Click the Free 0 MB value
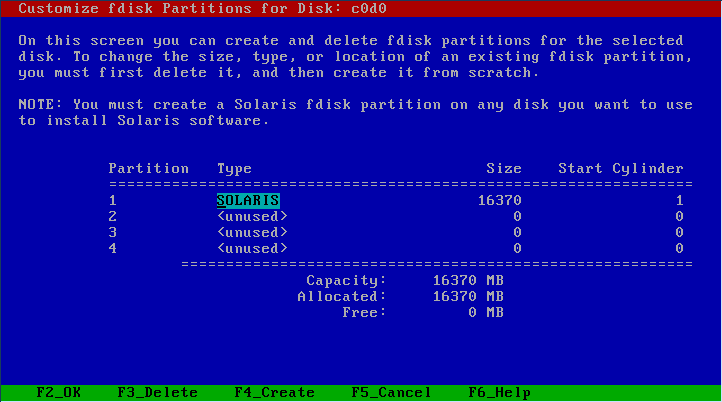Viewport: 722px width, 402px height. 486,312
